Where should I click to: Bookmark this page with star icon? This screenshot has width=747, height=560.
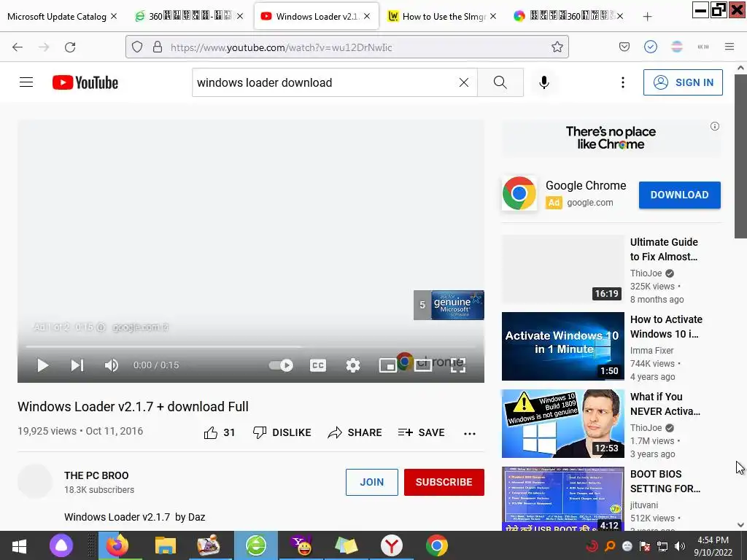pos(557,47)
